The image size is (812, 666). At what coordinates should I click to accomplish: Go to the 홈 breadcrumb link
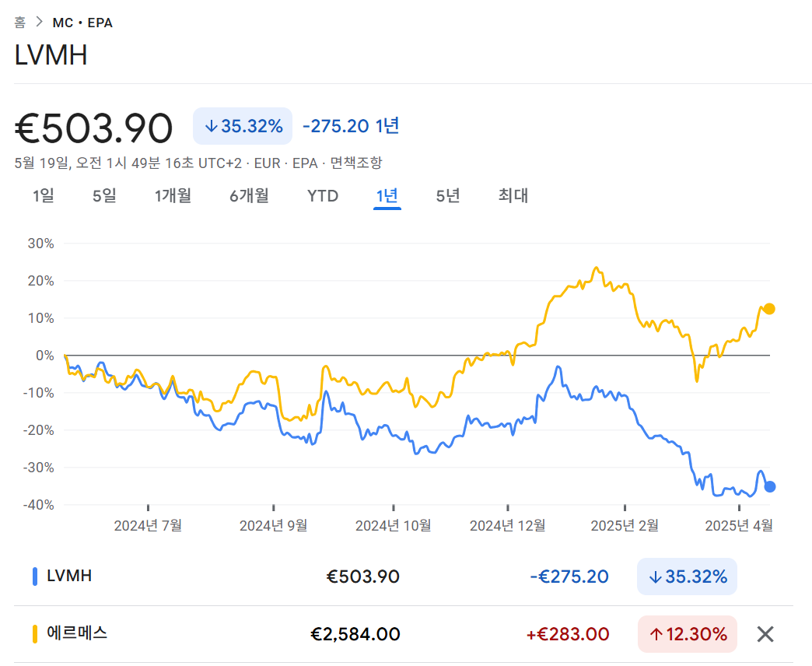19,23
